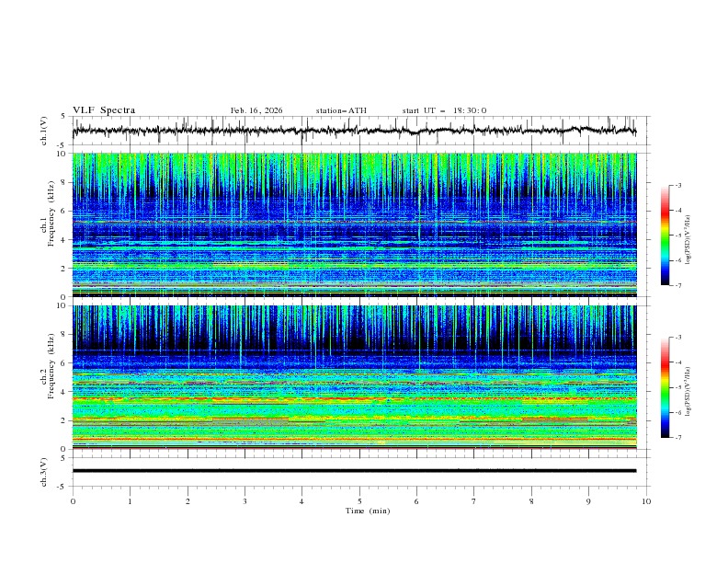
Task: Click the "station=ATH" label
Action: [x=341, y=110]
